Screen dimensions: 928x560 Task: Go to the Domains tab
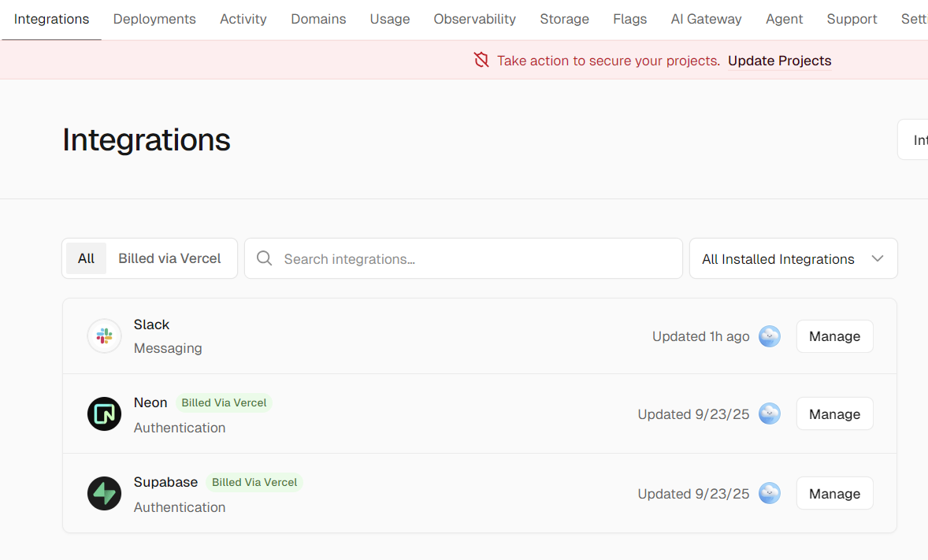(x=318, y=19)
